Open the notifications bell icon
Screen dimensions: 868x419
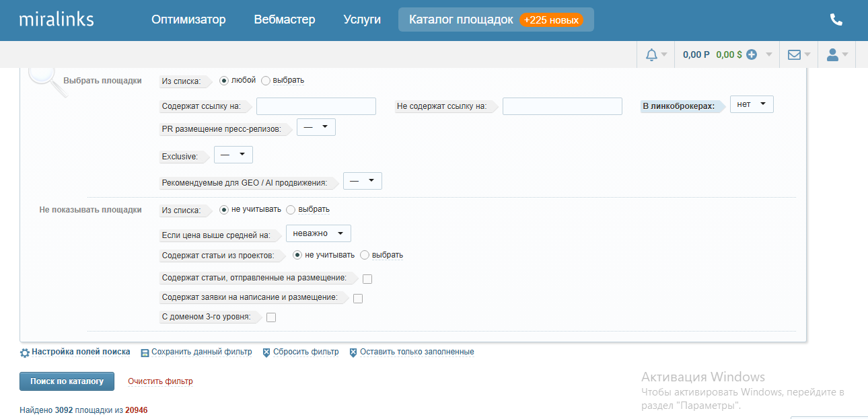click(x=651, y=55)
